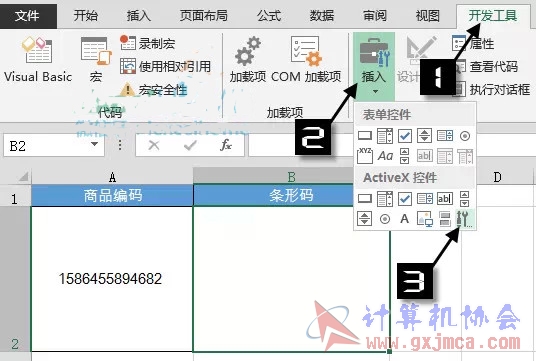536x361 pixels.
Task: Open COM 加载项 dialog
Action: pos(306,60)
